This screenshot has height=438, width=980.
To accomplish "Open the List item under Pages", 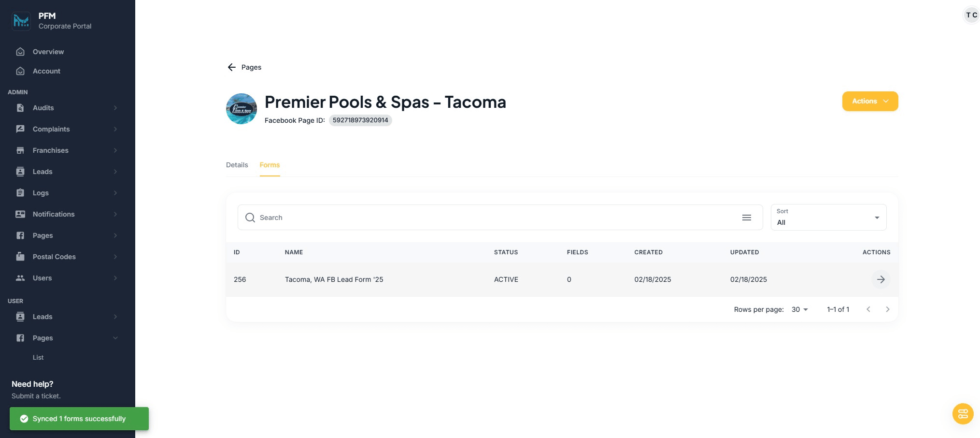I will click(38, 357).
